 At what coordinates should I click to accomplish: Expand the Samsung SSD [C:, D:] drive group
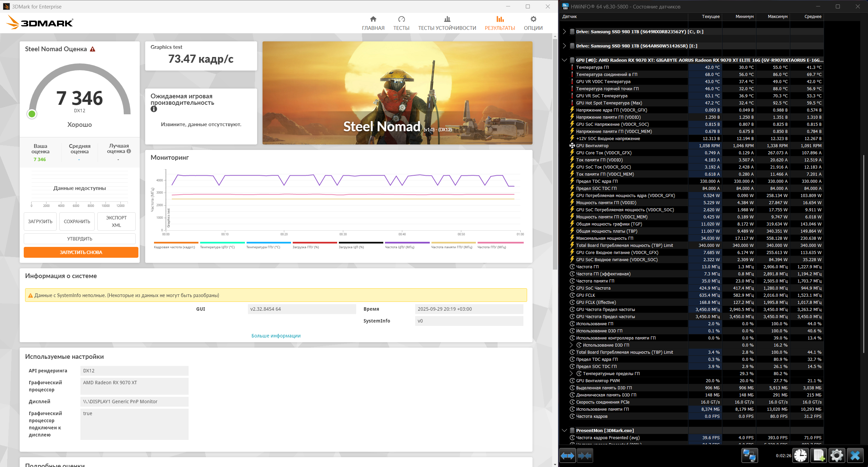(564, 32)
